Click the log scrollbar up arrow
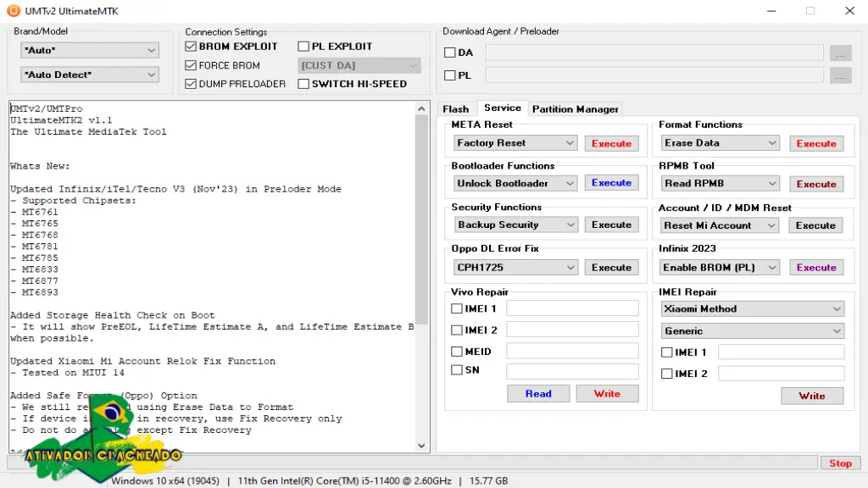This screenshot has height=488, width=868. click(x=422, y=109)
